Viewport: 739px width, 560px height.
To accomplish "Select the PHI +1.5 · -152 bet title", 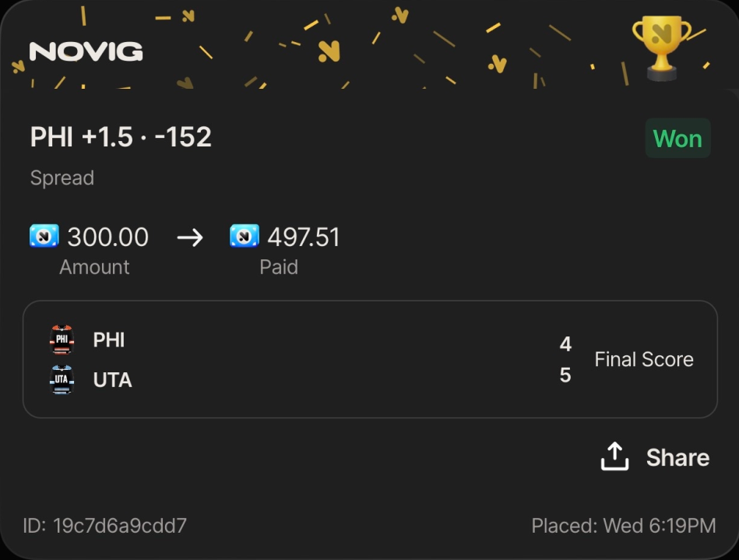I will pos(121,137).
